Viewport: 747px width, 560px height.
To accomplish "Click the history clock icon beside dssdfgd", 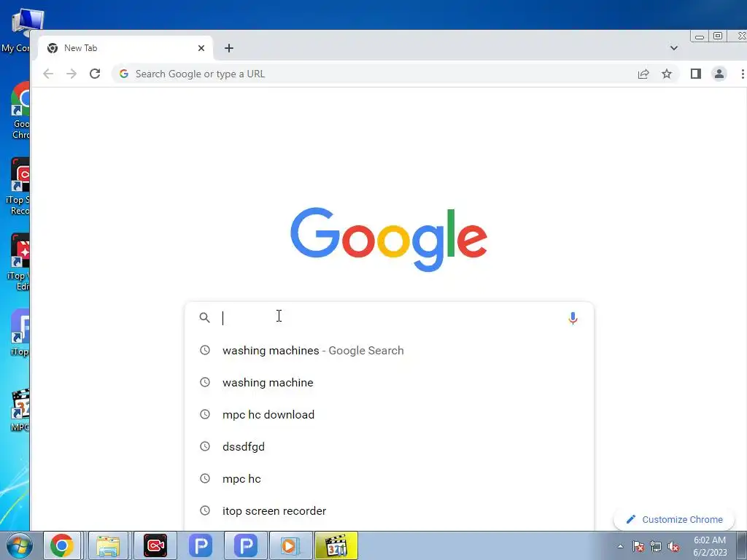I will click(205, 446).
